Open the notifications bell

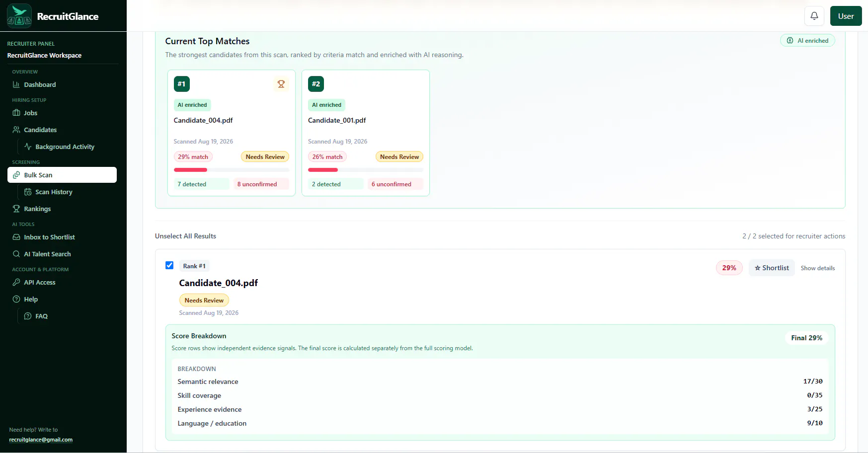(814, 16)
